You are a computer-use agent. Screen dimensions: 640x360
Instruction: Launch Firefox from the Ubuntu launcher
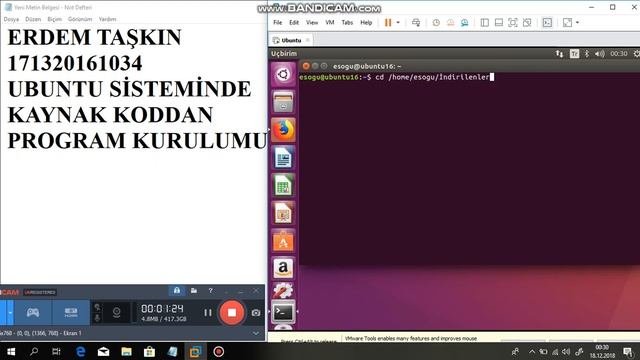pos(283,130)
